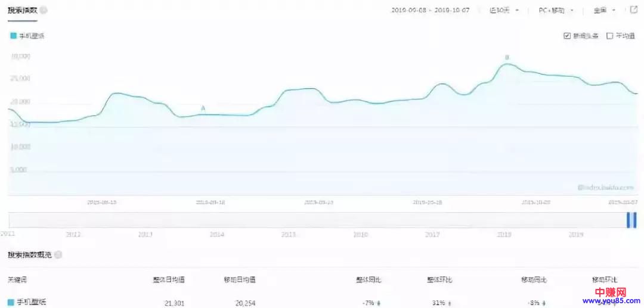Click the 2019-09-08 ~ 2019-10-07 date range

pyautogui.click(x=429, y=11)
